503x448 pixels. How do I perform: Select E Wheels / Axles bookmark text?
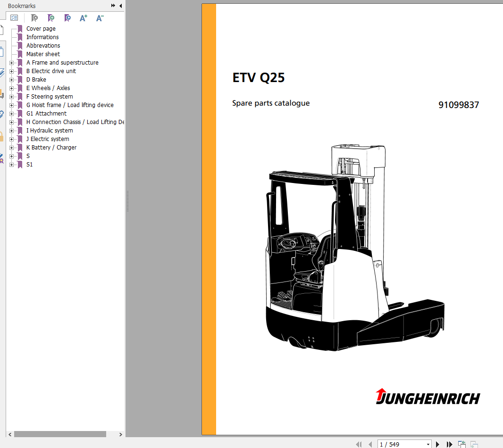(48, 88)
